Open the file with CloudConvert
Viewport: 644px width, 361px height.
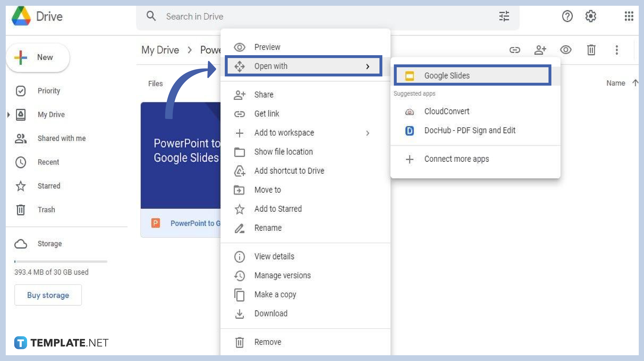pos(475,111)
